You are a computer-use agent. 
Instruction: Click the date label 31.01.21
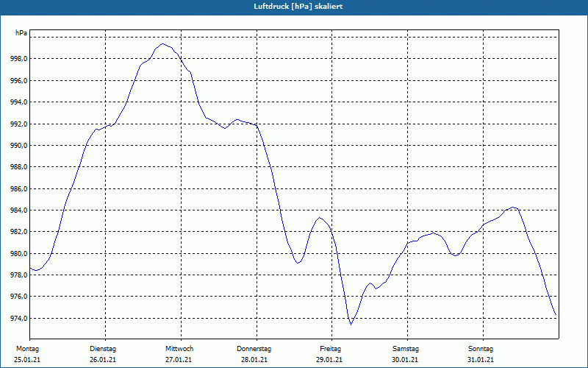[x=481, y=360]
